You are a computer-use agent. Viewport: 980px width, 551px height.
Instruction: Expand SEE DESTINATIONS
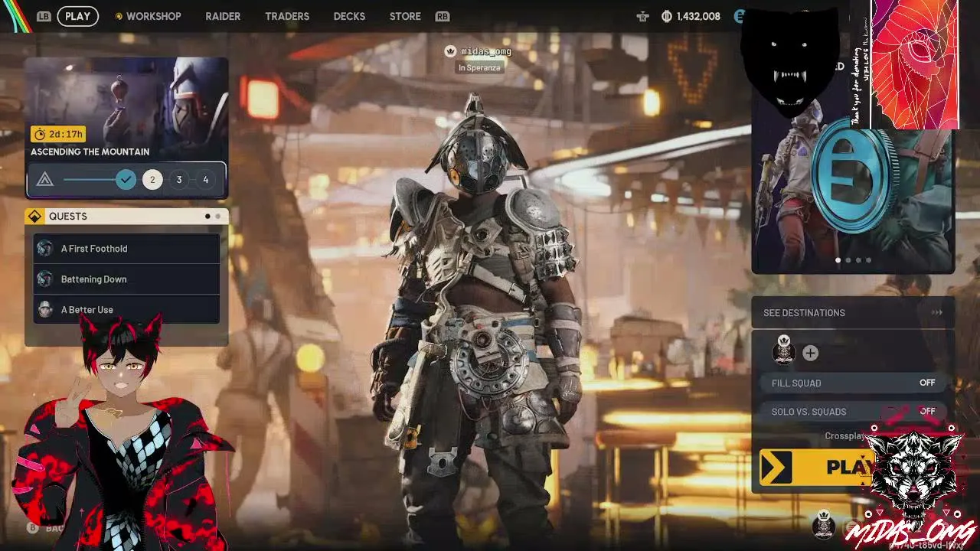(x=853, y=312)
